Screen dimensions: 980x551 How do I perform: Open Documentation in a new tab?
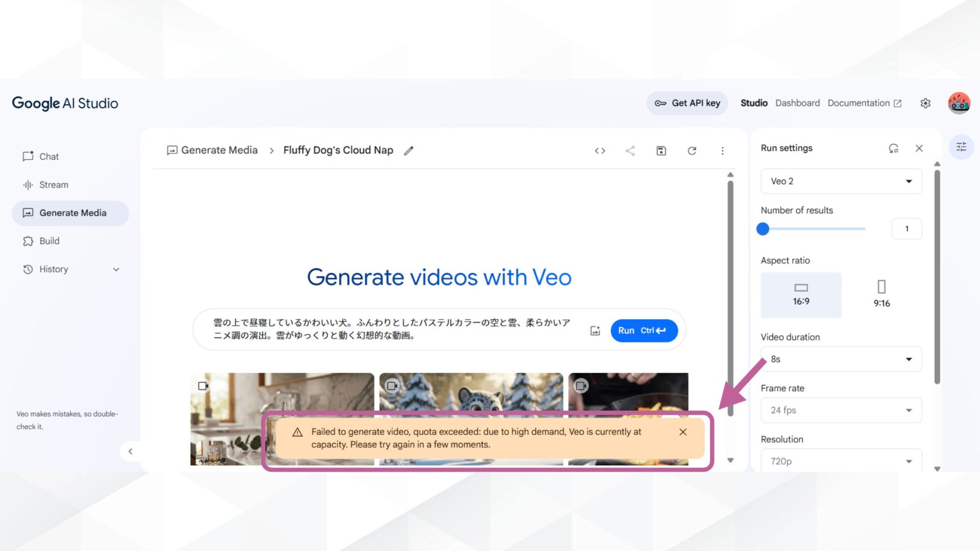pos(864,103)
